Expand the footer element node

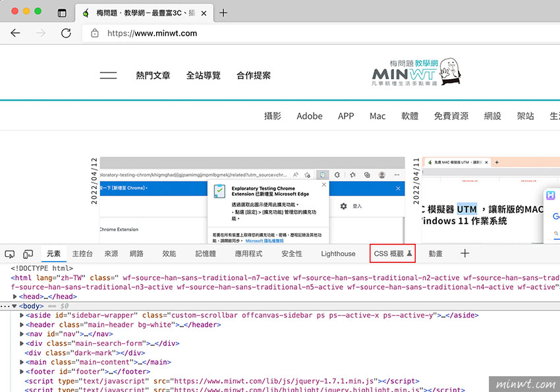point(22,372)
